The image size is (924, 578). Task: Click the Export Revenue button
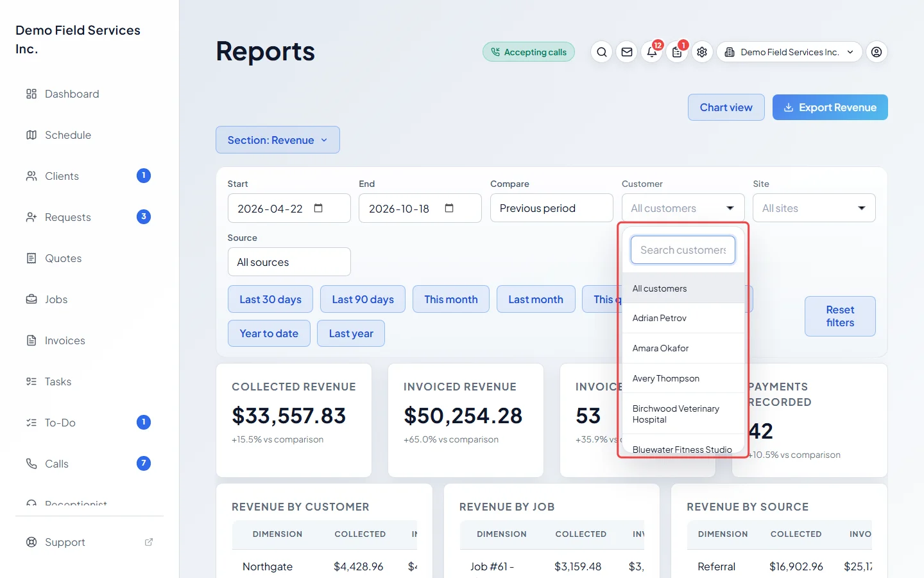coord(830,107)
